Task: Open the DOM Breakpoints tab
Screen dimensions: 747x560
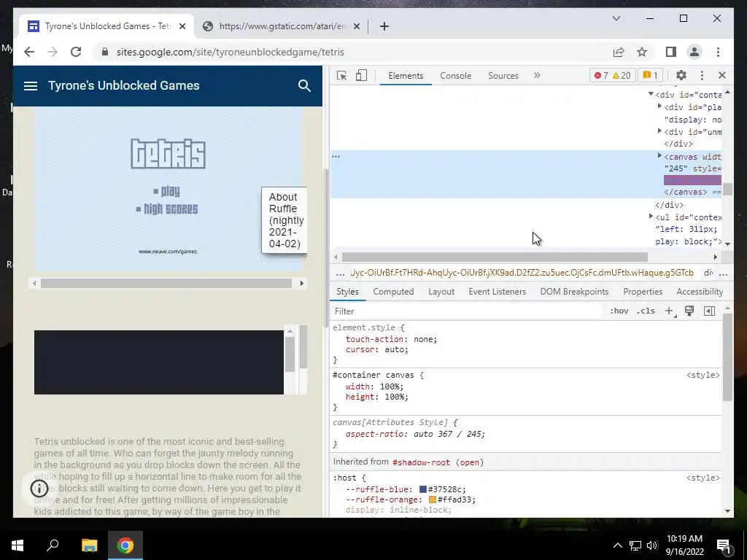Action: pyautogui.click(x=574, y=292)
